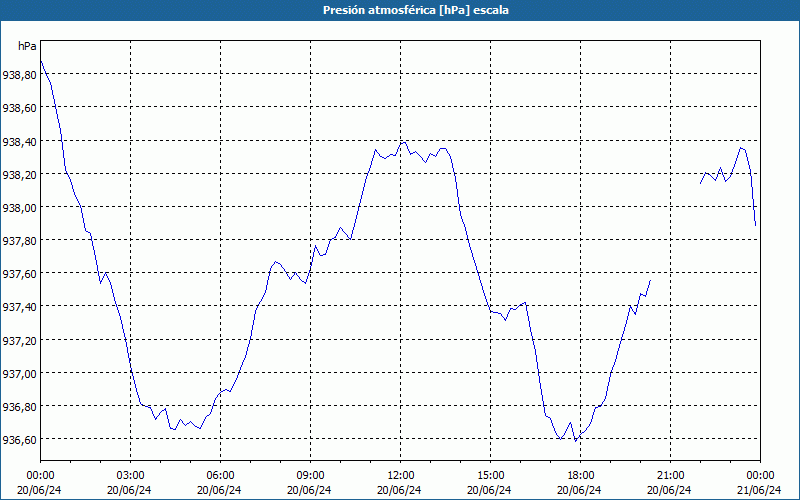Pick the 938,00 y-axis value
Viewport: 800px width, 500px height.
point(19,208)
